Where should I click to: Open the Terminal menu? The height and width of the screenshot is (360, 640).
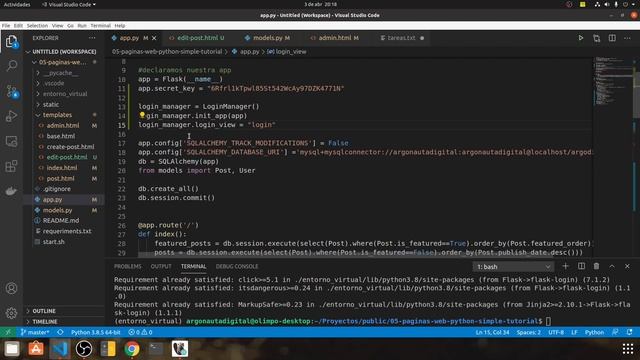(x=100, y=25)
